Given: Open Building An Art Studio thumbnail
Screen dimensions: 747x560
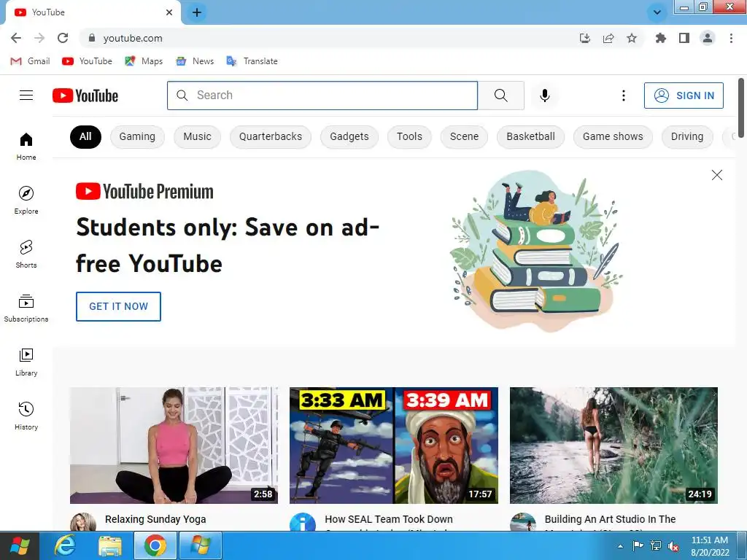Looking at the screenshot, I should 614,446.
